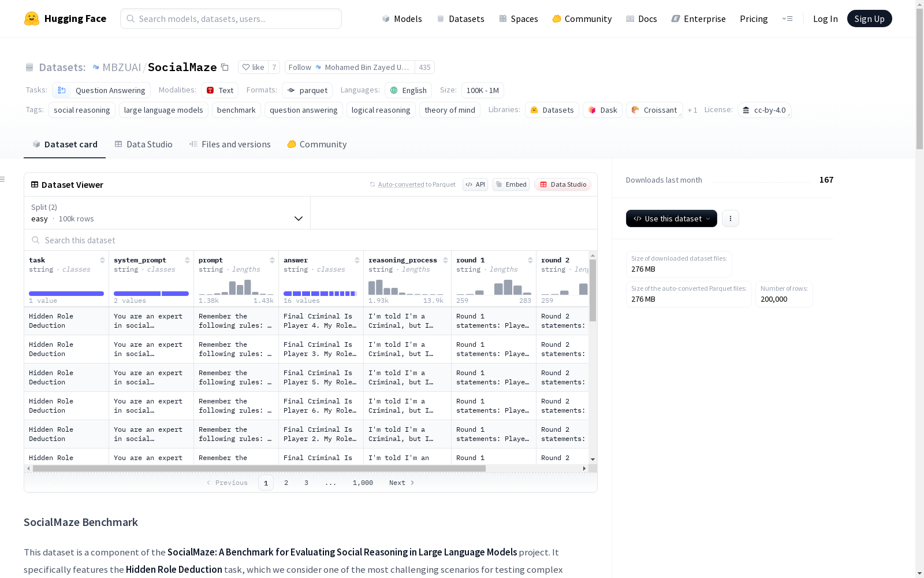Sort the task column
This screenshot has width=924, height=578.
click(x=102, y=260)
